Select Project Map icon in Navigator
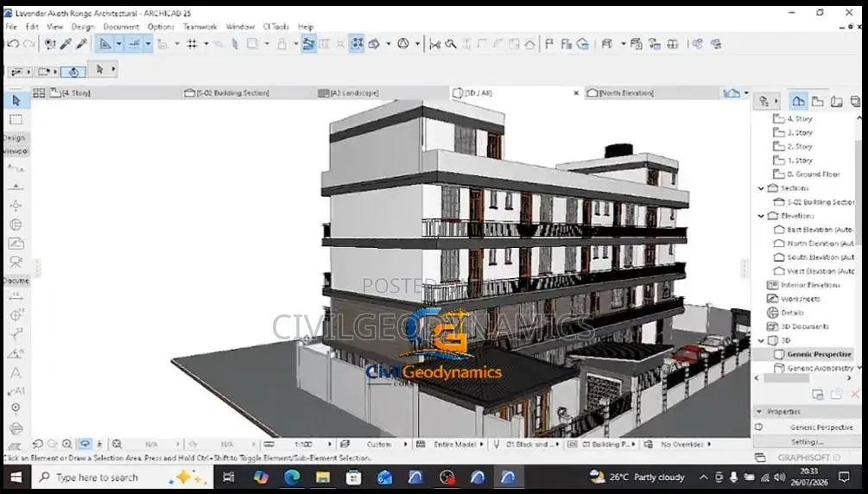The width and height of the screenshot is (868, 494). (798, 101)
